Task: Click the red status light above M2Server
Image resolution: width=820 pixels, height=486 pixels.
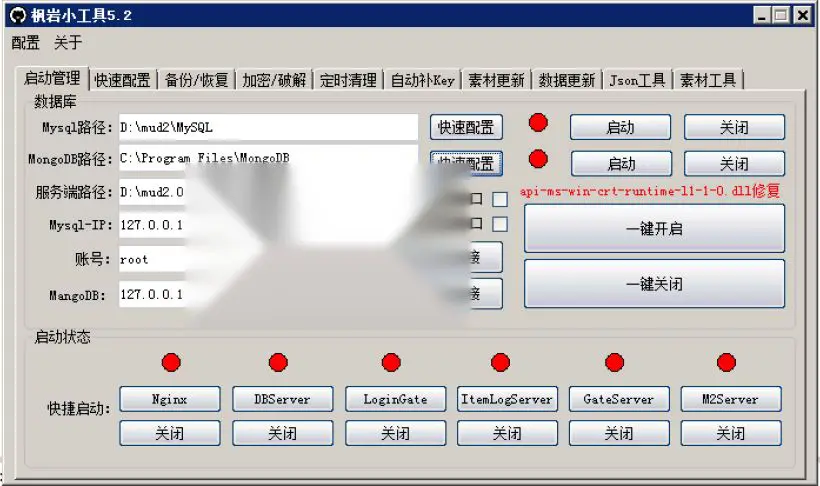Action: 726,362
